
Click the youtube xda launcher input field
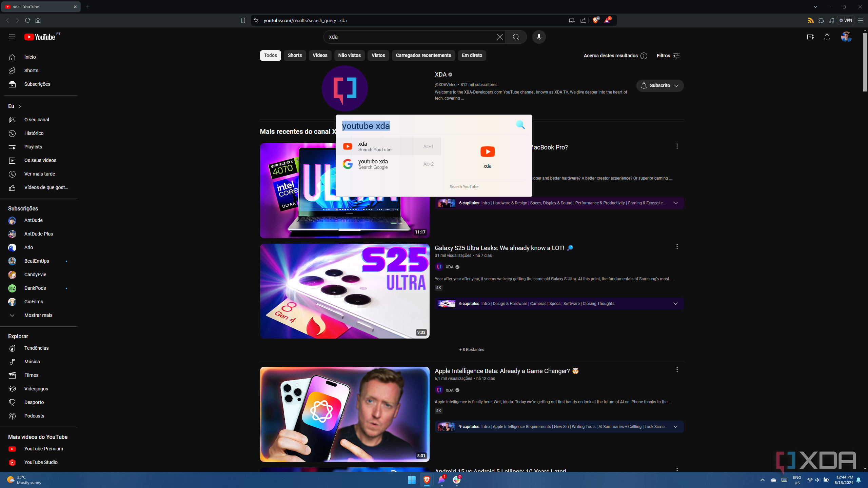(x=426, y=126)
